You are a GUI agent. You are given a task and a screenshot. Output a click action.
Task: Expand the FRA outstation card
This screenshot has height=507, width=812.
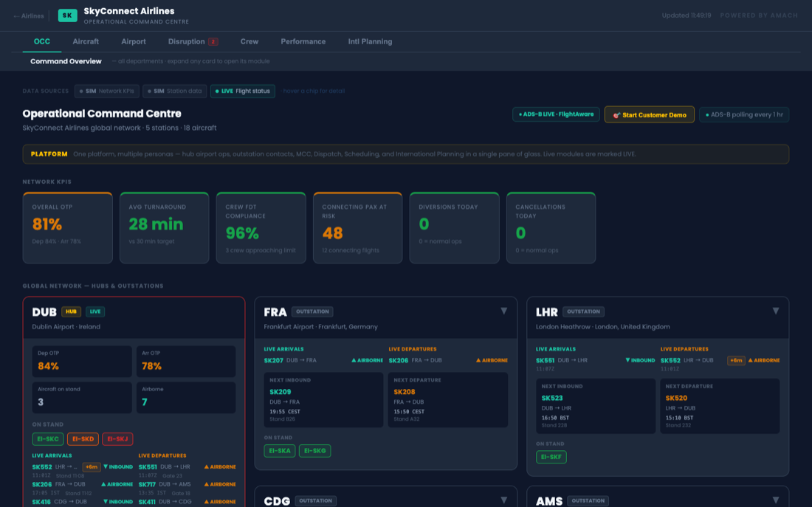tap(504, 311)
